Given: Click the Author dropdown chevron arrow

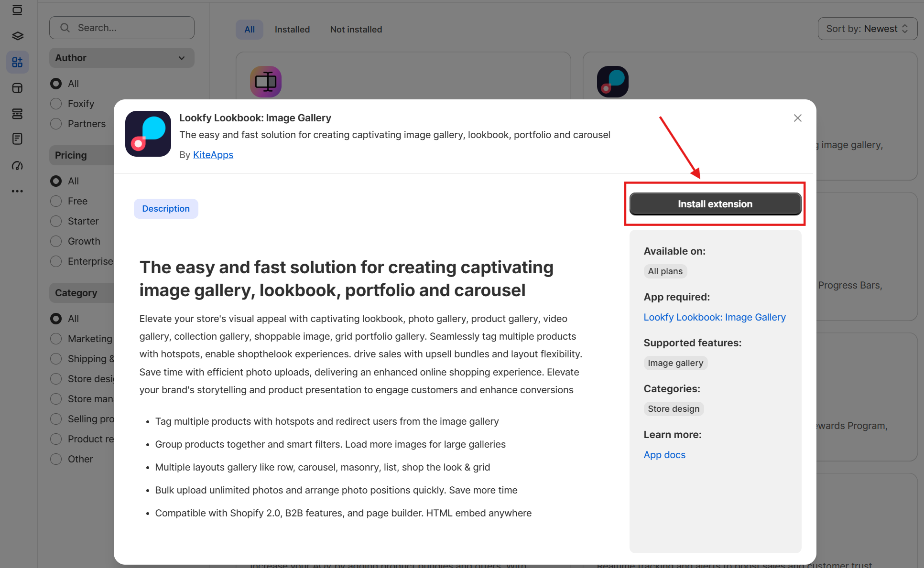Looking at the screenshot, I should 182,58.
